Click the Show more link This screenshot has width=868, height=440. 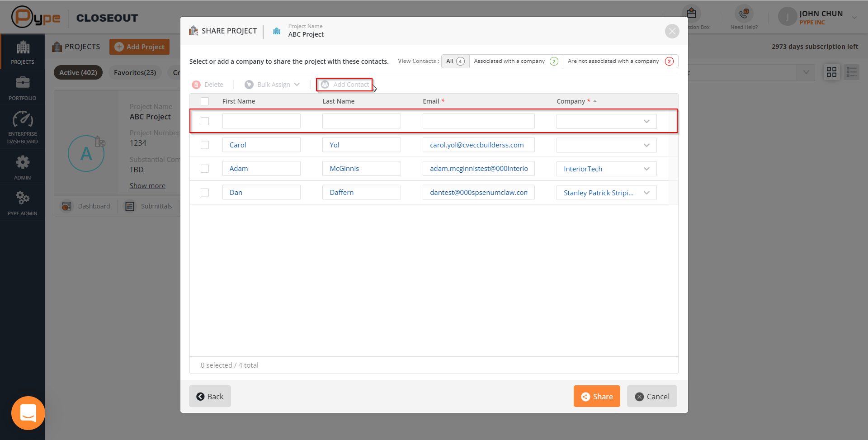coord(147,186)
